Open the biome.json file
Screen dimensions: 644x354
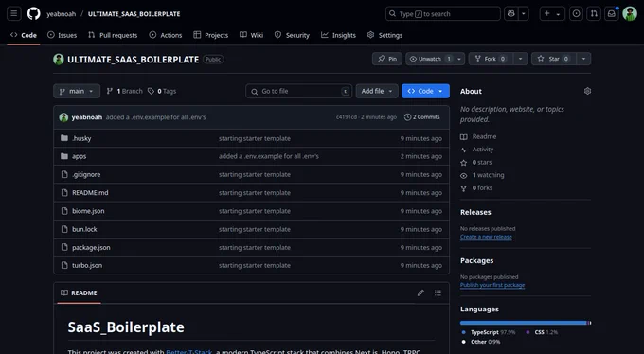[88, 211]
